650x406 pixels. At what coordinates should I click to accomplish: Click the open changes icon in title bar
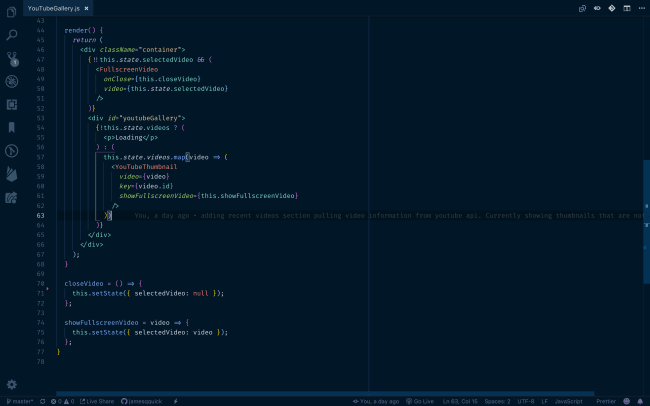point(583,8)
